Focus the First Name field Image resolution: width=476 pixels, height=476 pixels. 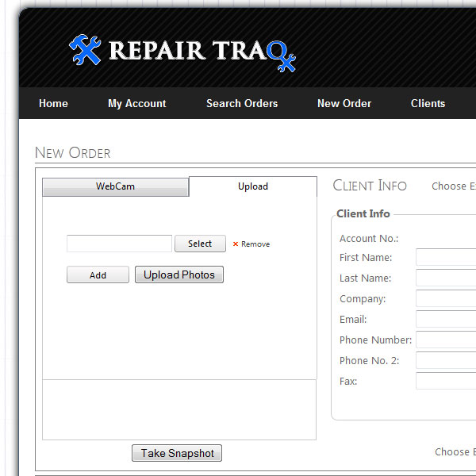pos(446,257)
